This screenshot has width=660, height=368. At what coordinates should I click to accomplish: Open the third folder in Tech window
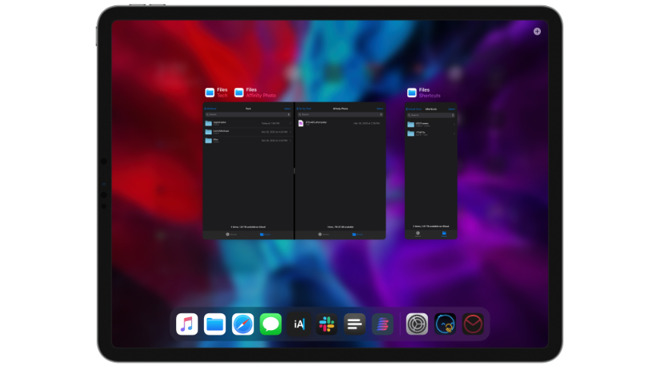[x=248, y=140]
